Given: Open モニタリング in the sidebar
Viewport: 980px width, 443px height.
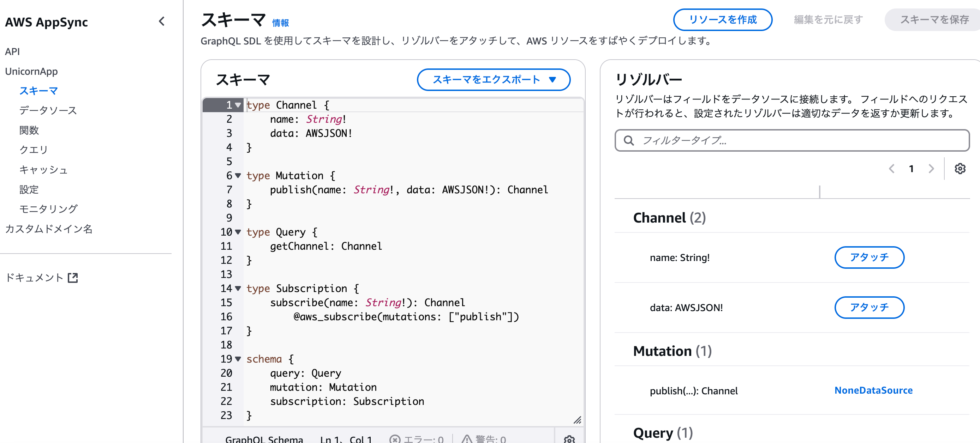Looking at the screenshot, I should pyautogui.click(x=48, y=209).
